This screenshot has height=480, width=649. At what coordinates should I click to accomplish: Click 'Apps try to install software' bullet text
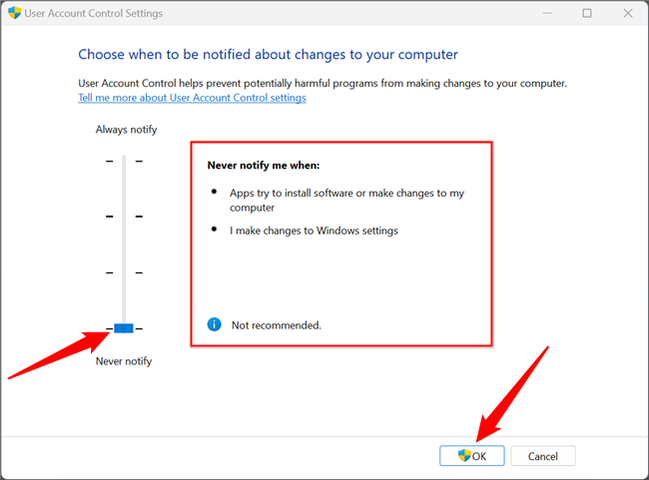347,200
